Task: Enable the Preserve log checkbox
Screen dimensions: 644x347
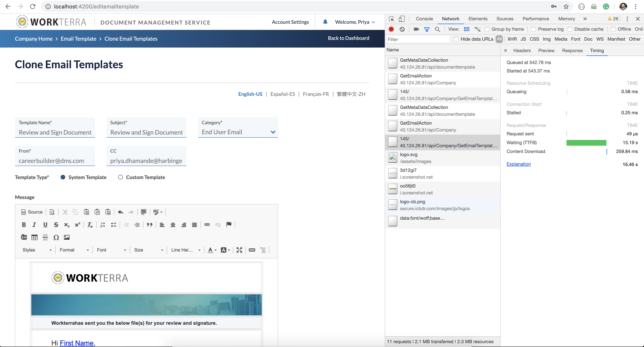Action: pos(533,29)
